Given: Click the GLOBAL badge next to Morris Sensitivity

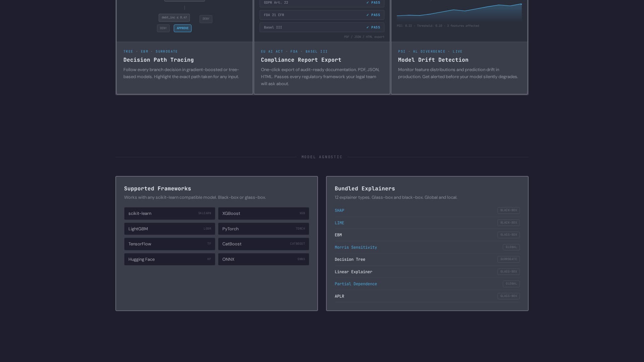Looking at the screenshot, I should [x=511, y=247].
